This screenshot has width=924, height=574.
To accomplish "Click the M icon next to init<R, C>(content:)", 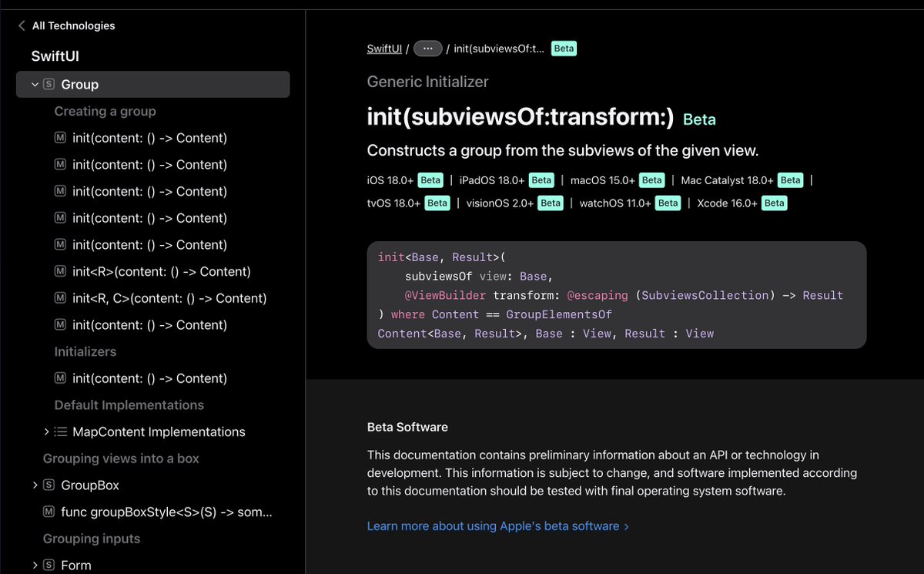I will tap(60, 297).
